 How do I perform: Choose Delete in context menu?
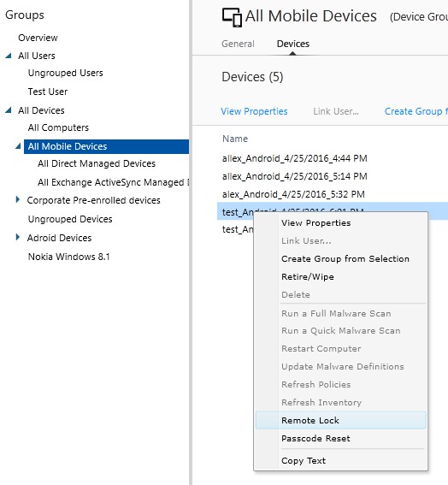coord(340,295)
